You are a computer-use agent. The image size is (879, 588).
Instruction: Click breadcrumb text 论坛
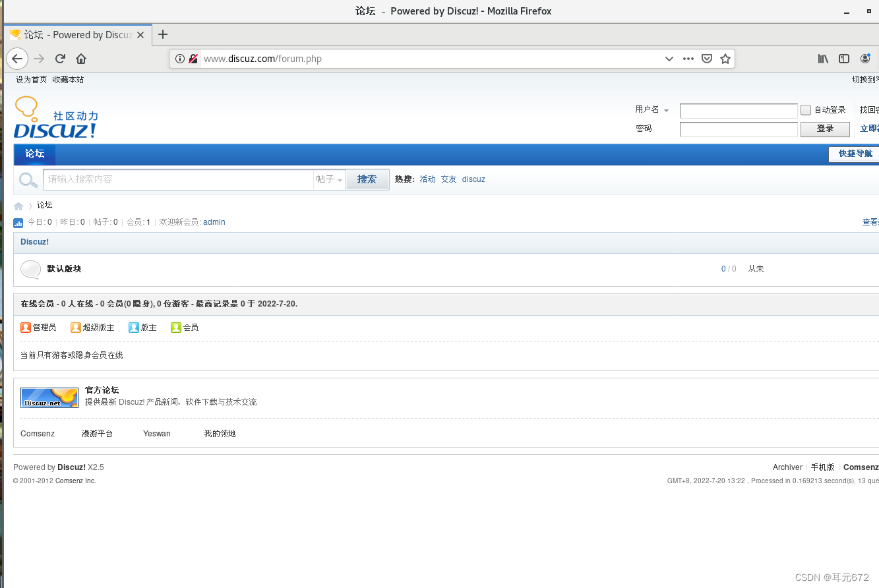tap(44, 206)
